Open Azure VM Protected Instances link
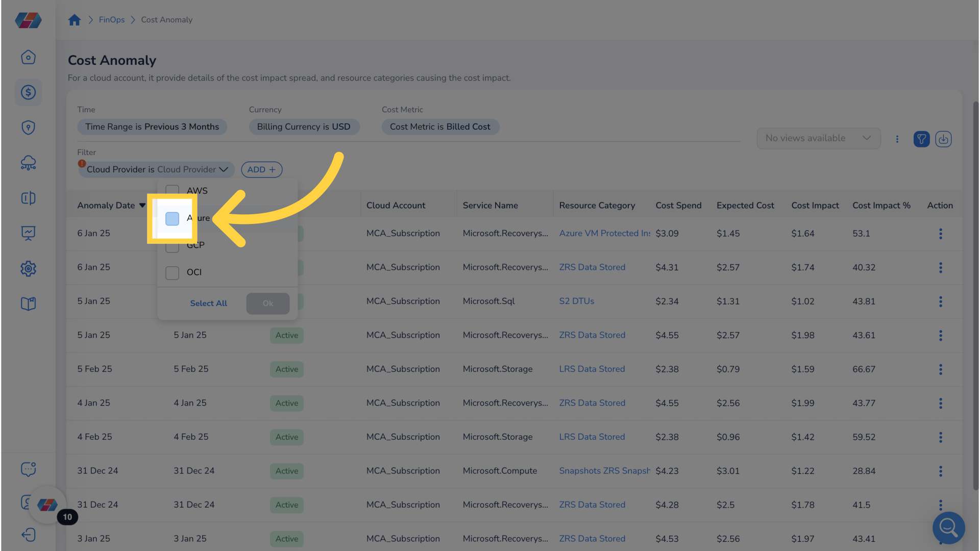 pyautogui.click(x=605, y=233)
